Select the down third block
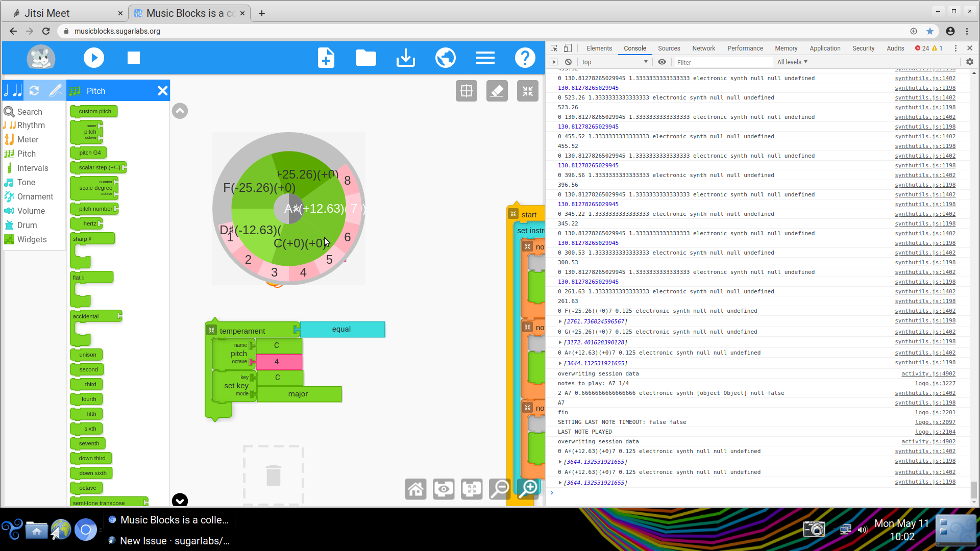The image size is (980, 551). coord(91,458)
